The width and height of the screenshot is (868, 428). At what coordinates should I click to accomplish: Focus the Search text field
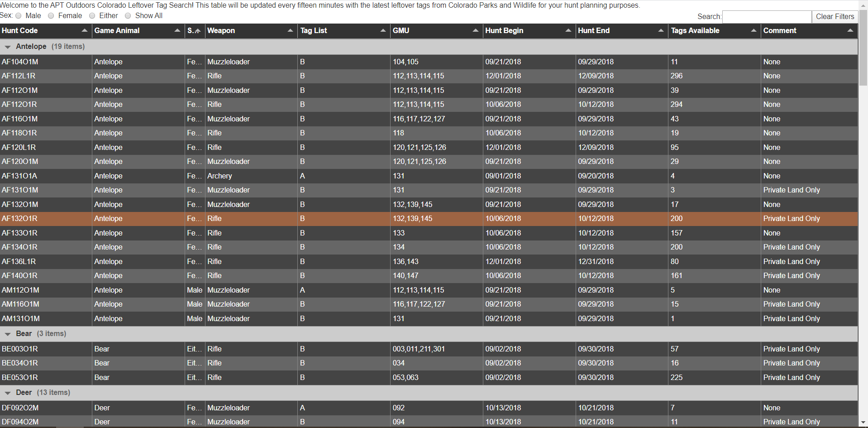pos(767,17)
